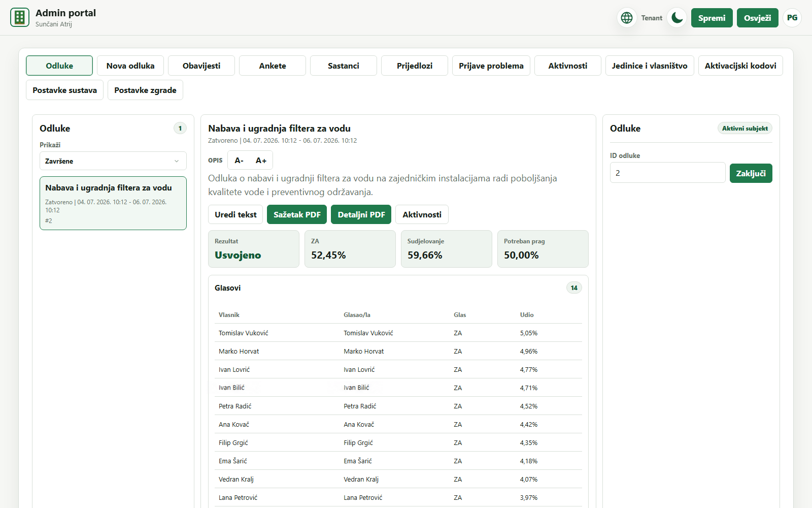Increase text size with A+ button

[261, 161]
